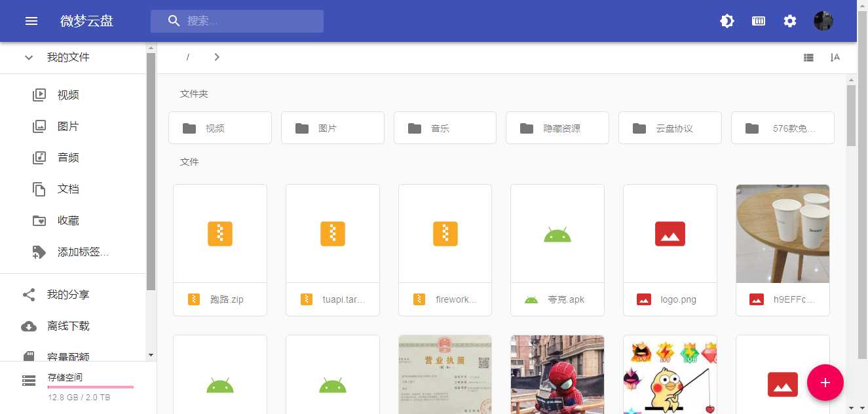Open the 音乐 folder
The width and height of the screenshot is (868, 414).
pos(445,128)
